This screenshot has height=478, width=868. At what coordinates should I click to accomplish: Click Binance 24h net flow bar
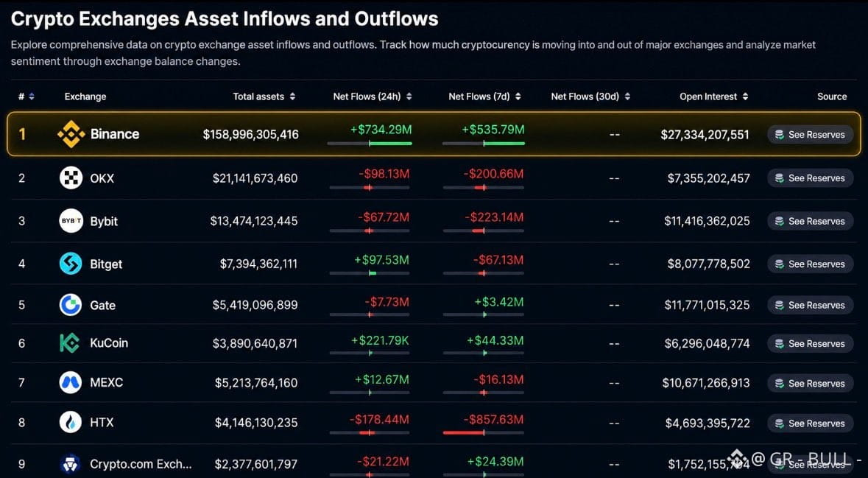370,144
